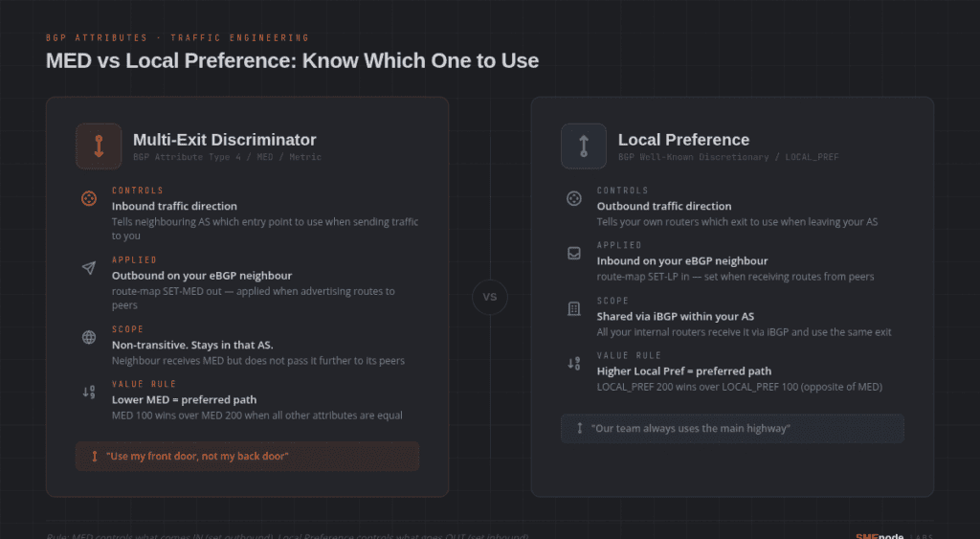Viewport: 980px width, 539px height.
Task: Click 'LOCAL_PREF 200 wins over LOCAL_PREF 100' line
Action: (740, 387)
